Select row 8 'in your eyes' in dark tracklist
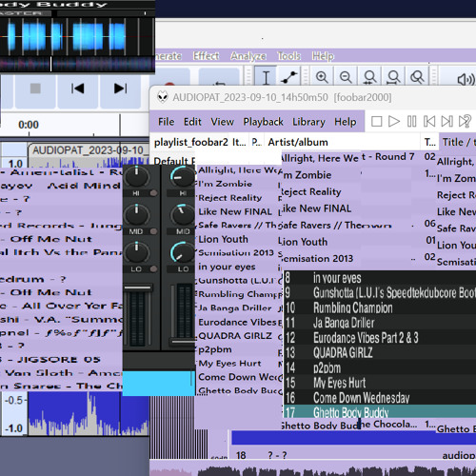Viewport: 476px width, 476px height. 380,278
